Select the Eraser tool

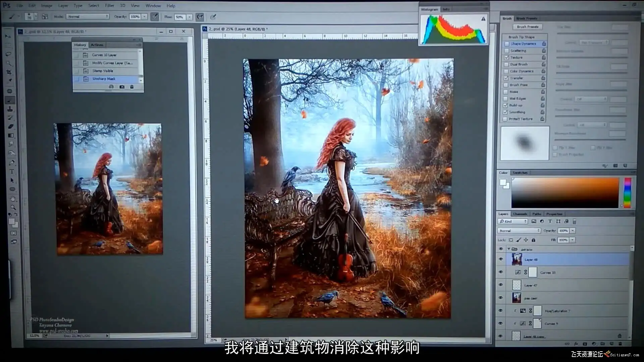tap(10, 126)
